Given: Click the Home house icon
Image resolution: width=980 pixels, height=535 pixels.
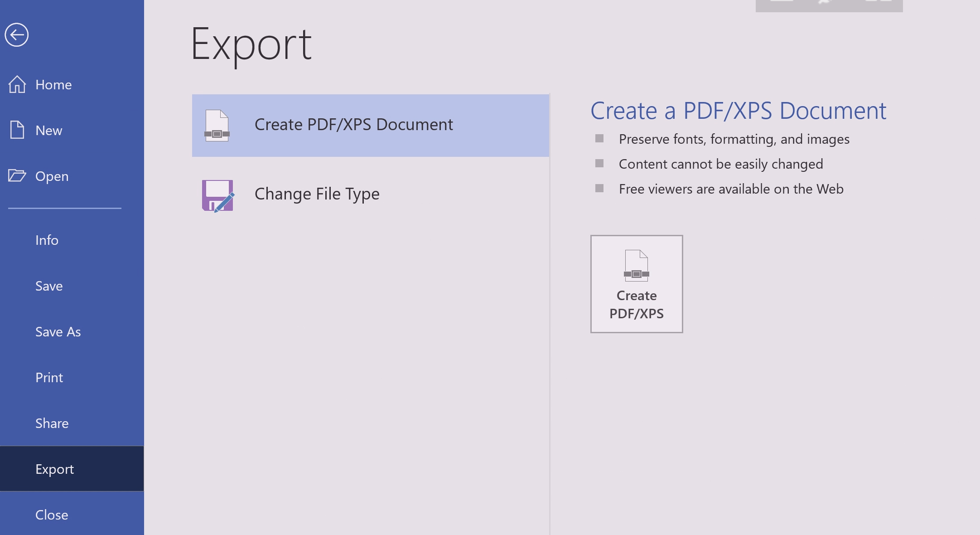Looking at the screenshot, I should click(x=17, y=84).
